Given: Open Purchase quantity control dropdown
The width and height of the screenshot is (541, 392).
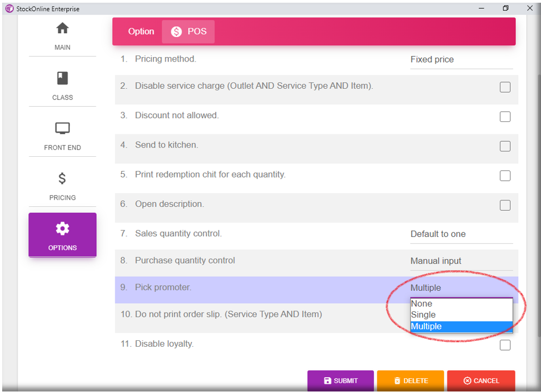Looking at the screenshot, I should (461, 261).
